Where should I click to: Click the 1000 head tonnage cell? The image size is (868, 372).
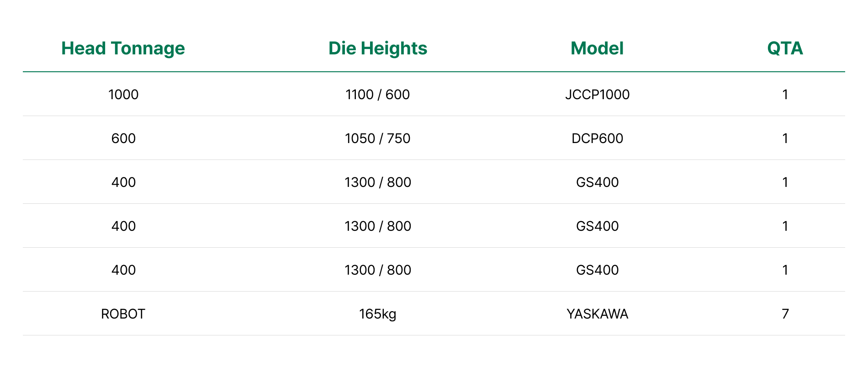pos(123,95)
